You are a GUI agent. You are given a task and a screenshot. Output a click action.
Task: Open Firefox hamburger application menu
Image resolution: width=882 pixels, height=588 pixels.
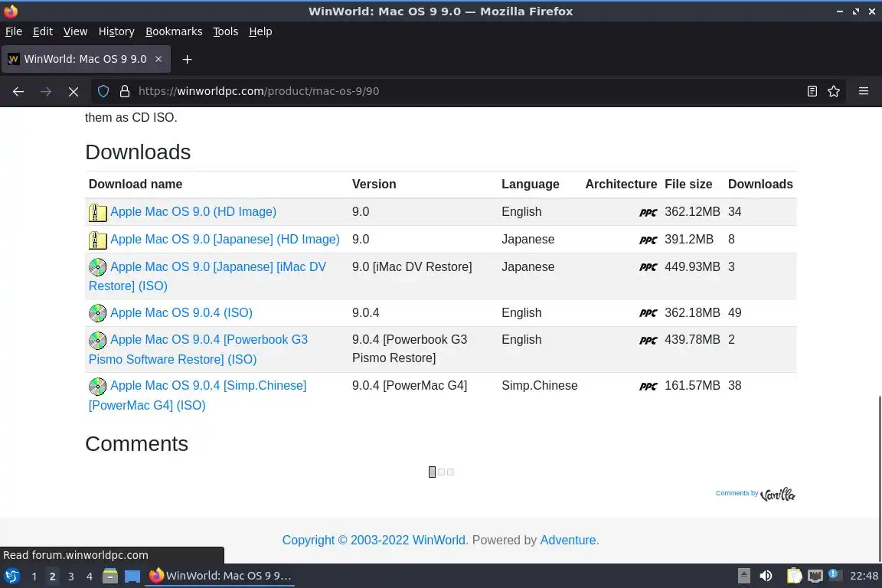[864, 91]
